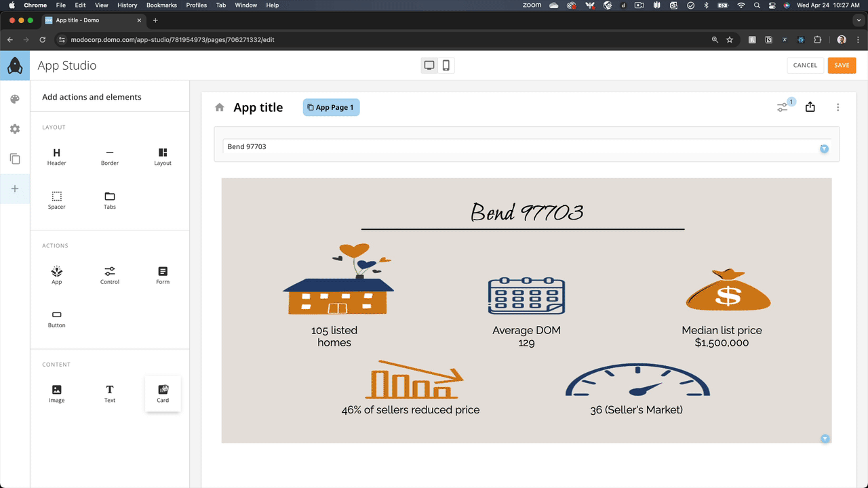Open the settings gear in the left sidebar

tap(14, 129)
